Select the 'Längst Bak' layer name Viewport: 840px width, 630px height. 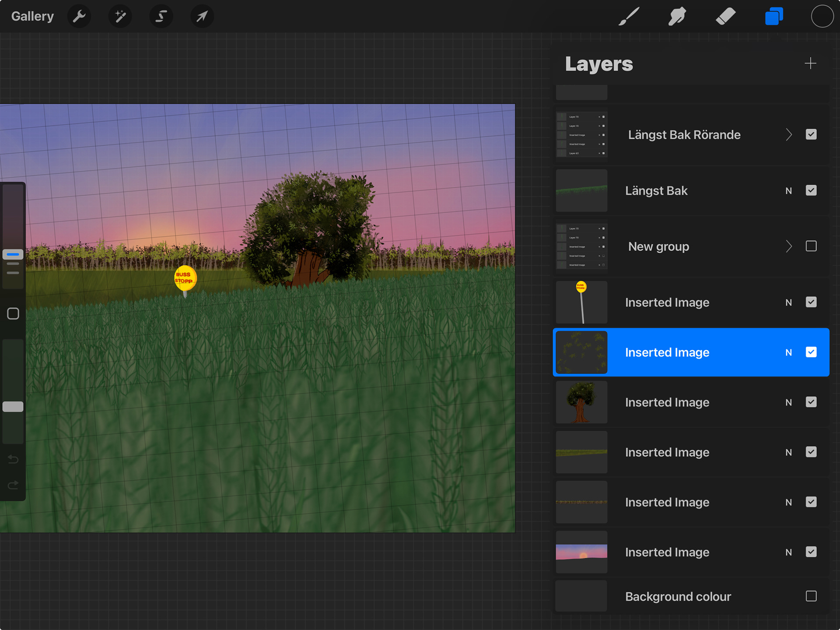point(656,191)
